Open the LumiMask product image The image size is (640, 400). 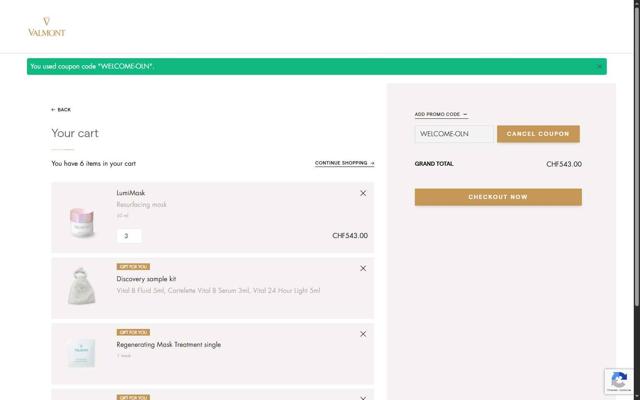point(82,222)
